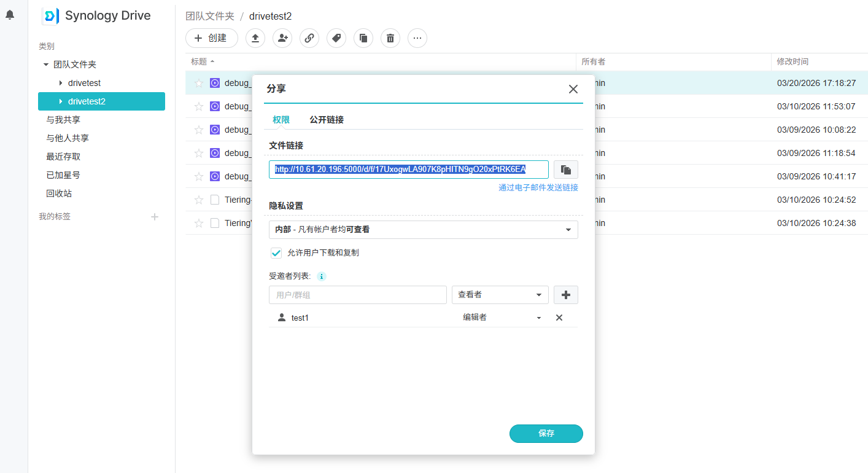Change test1 role via 编辑者 dropdown
The width and height of the screenshot is (868, 473).
[502, 318]
